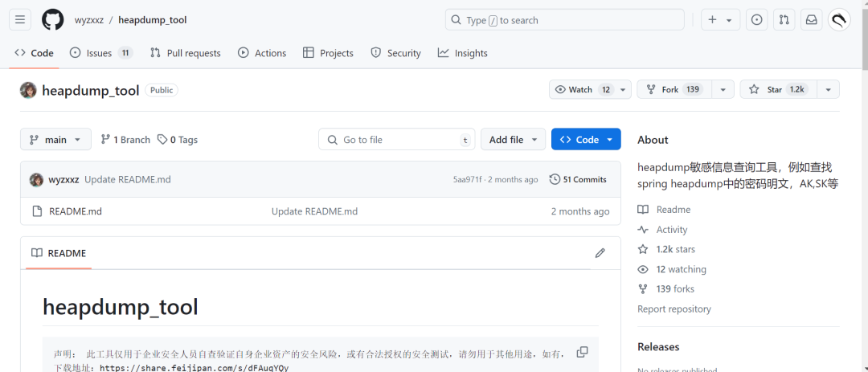Open the hamburger navigation menu
Viewport: 868px width, 372px height.
(20, 20)
